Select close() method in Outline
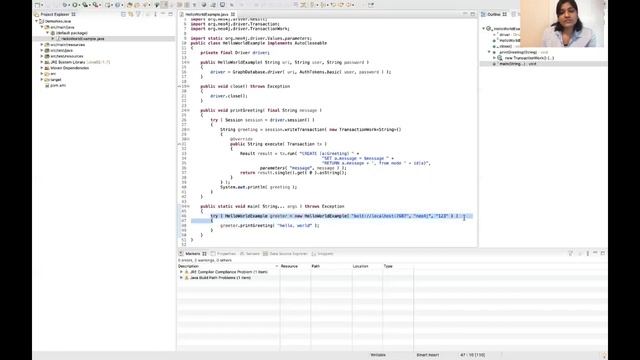Viewport: 640px width, 360px height. [505, 46]
